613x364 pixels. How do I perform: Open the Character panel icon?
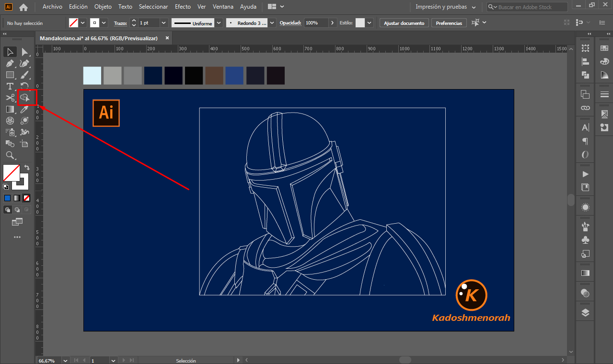coord(585,128)
